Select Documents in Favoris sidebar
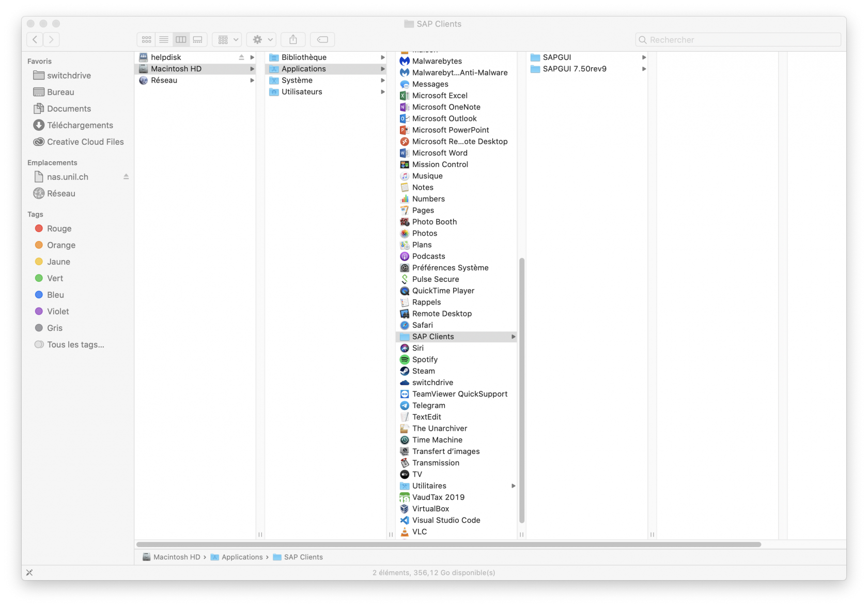868x607 pixels. click(69, 109)
